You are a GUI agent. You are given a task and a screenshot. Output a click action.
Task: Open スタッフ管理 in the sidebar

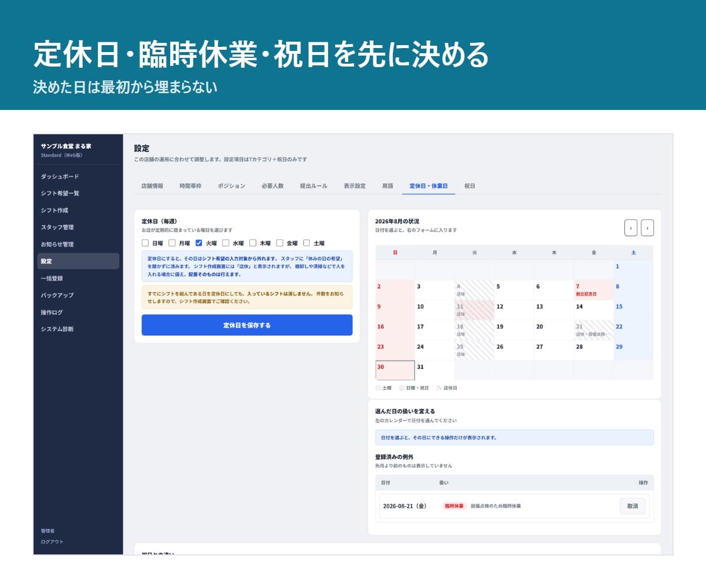(78, 227)
